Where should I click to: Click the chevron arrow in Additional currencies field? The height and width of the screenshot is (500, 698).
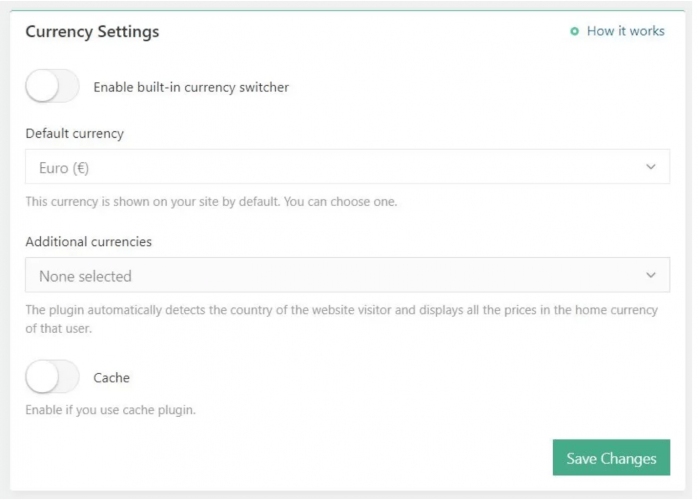tap(651, 275)
